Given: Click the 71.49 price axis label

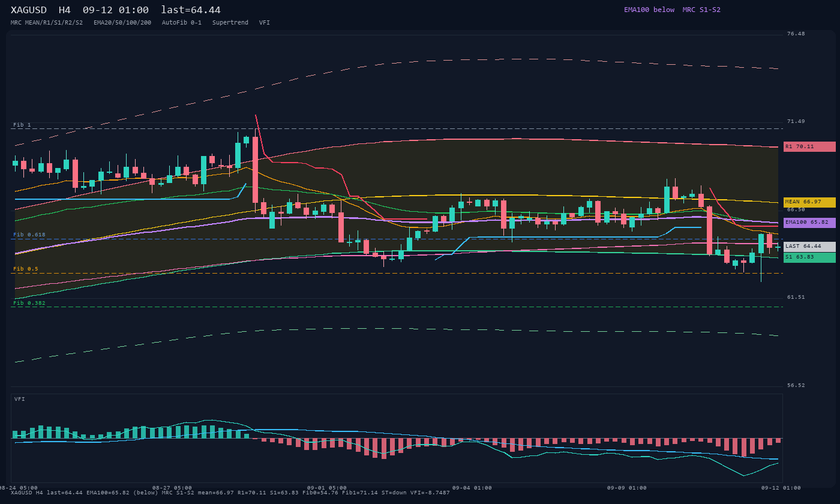Looking at the screenshot, I should click(x=796, y=121).
